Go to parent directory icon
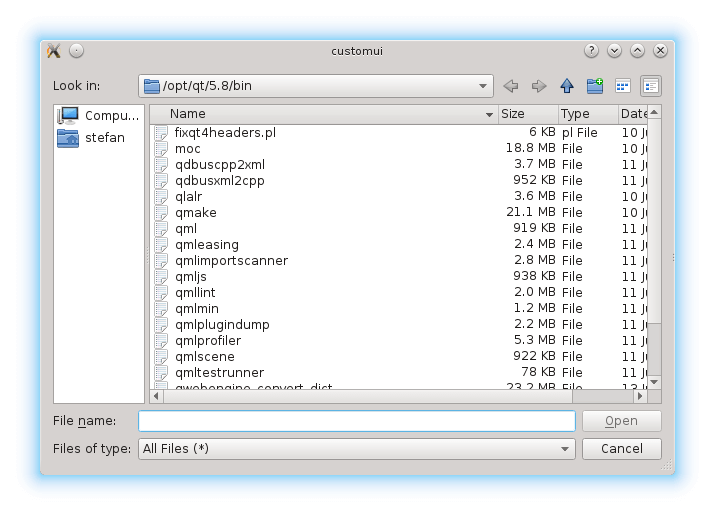Screen dimensions: 715x515 [x=567, y=86]
